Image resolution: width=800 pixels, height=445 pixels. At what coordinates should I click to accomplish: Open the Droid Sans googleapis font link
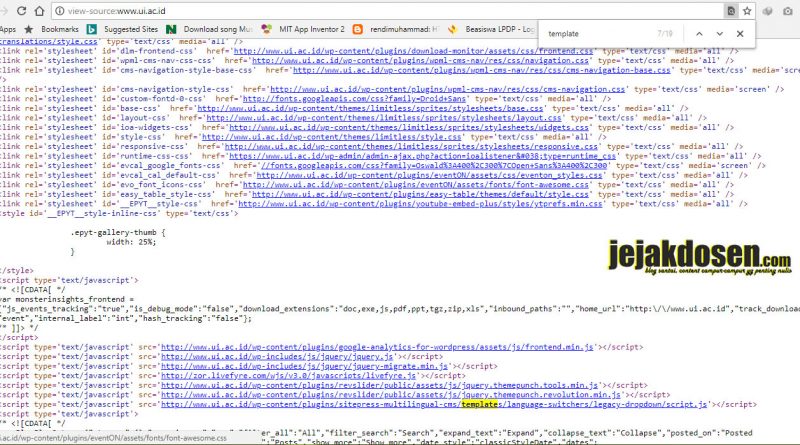[354, 98]
